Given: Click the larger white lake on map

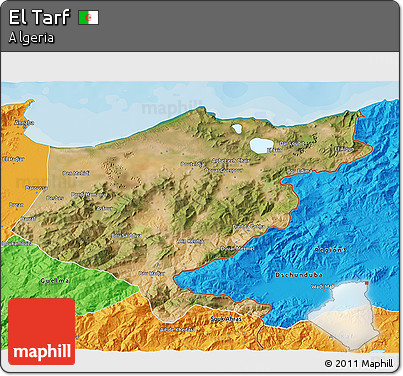Looking at the screenshot, I should [261, 146].
